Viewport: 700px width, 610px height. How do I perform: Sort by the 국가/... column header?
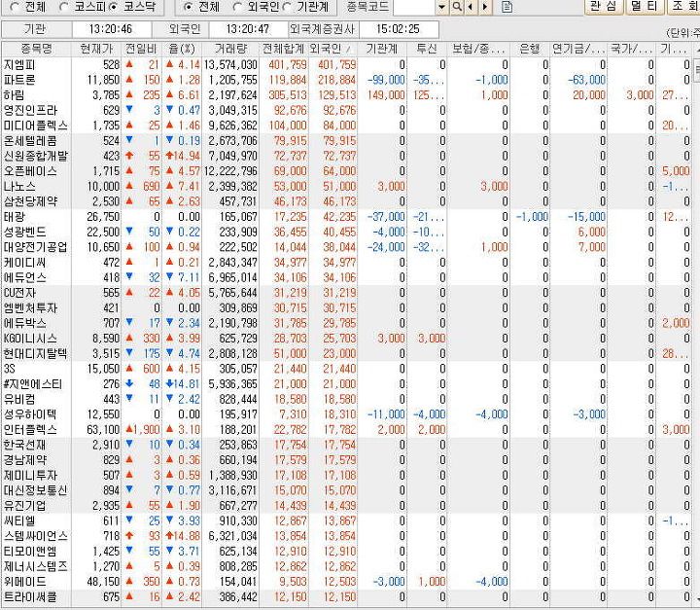[x=631, y=49]
